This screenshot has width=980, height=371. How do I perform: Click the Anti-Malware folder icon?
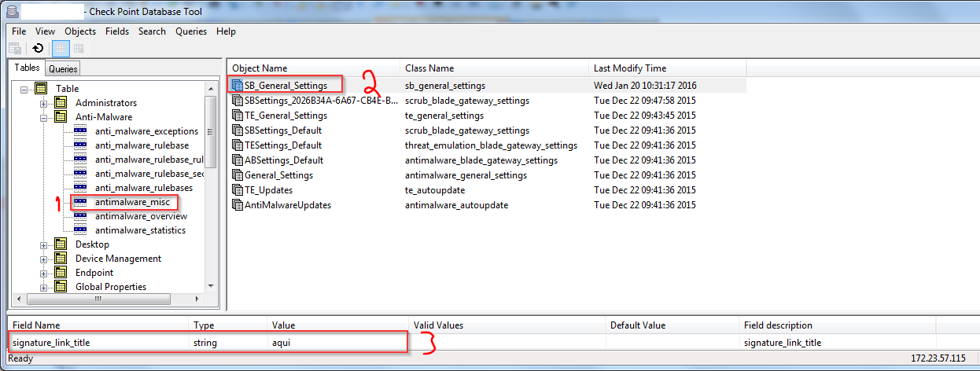pyautogui.click(x=61, y=117)
